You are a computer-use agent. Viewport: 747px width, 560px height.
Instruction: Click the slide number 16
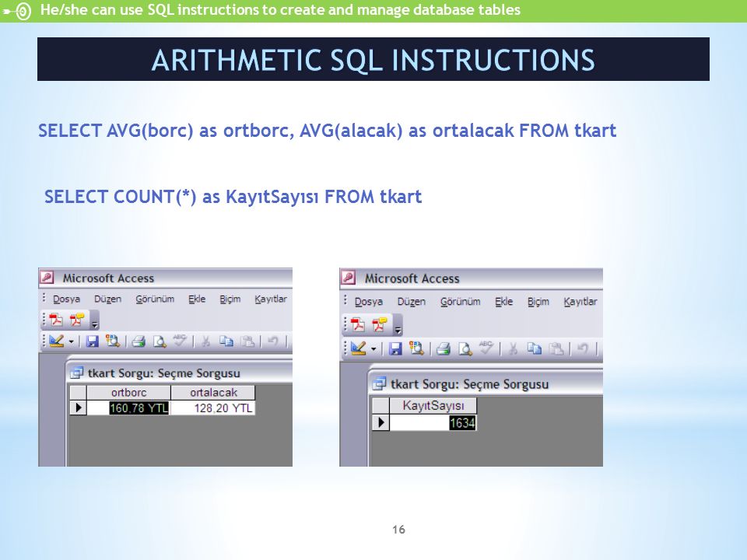tap(398, 530)
